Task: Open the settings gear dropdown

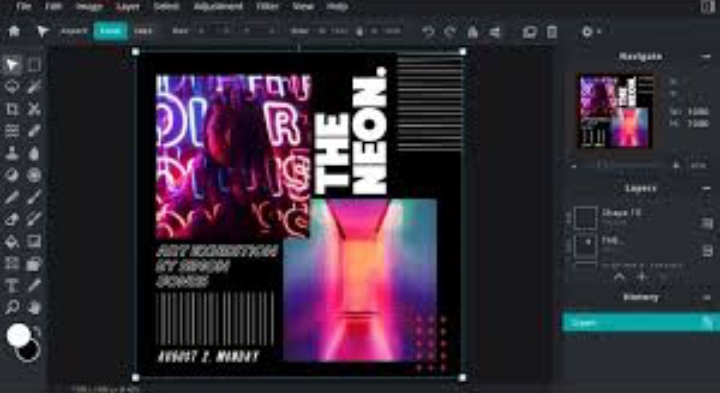Action: (591, 32)
